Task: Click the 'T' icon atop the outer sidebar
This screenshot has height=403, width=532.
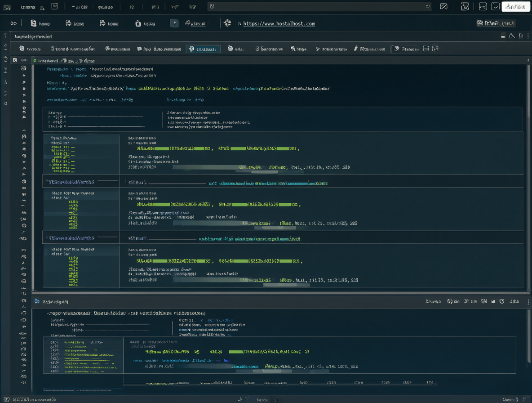Action: coord(5,36)
